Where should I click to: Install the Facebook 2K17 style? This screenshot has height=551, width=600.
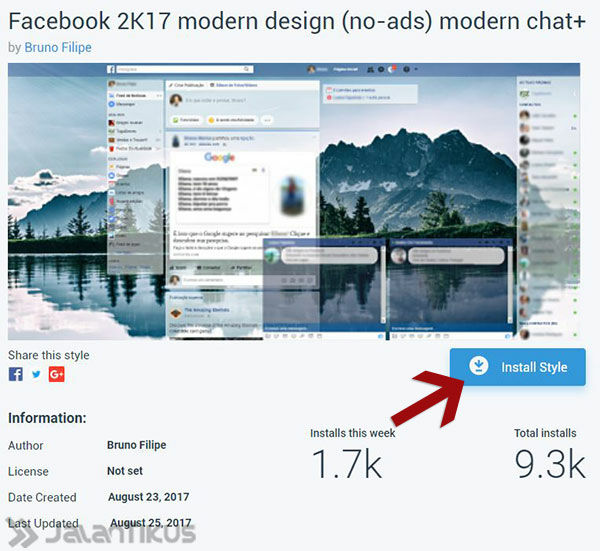coord(518,367)
